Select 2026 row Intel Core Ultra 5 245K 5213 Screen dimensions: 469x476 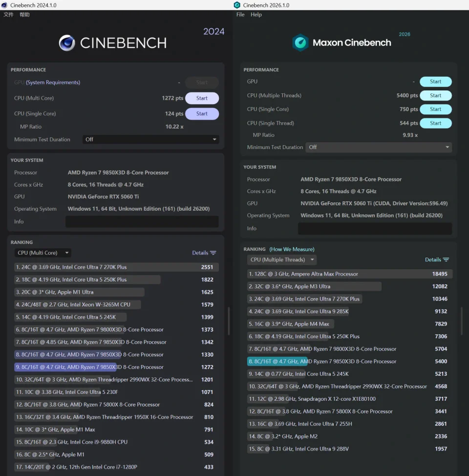pos(350,374)
